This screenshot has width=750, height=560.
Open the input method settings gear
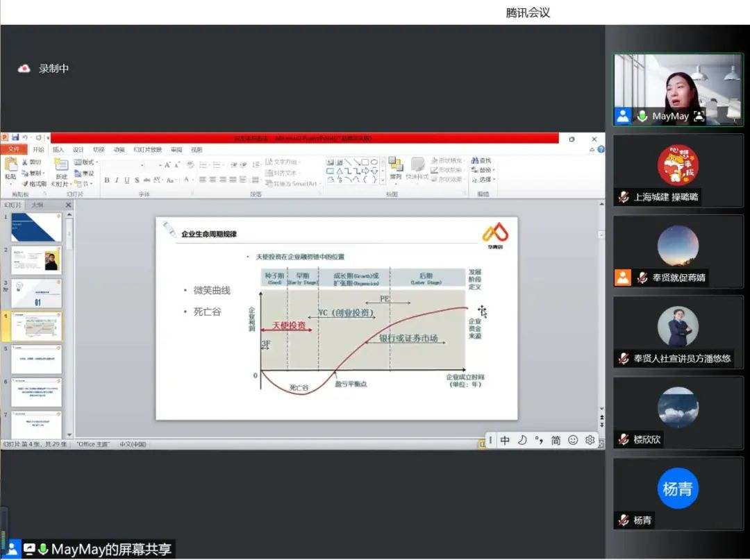[x=590, y=439]
